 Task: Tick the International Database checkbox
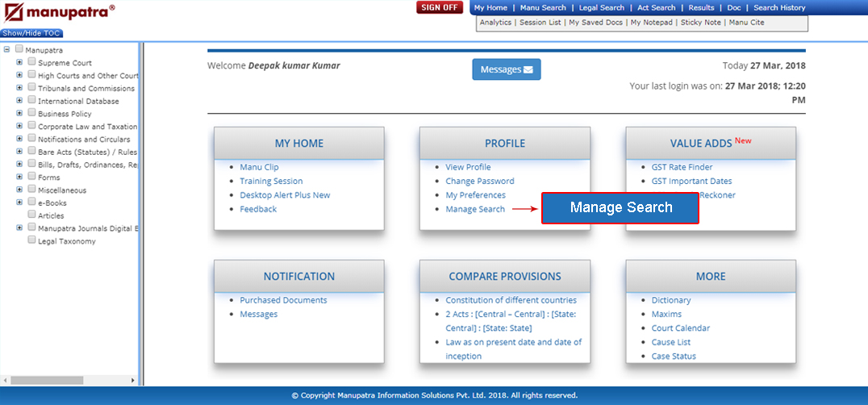[x=31, y=100]
